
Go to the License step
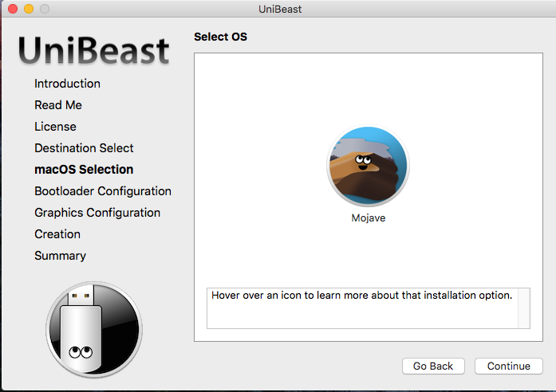pos(55,127)
